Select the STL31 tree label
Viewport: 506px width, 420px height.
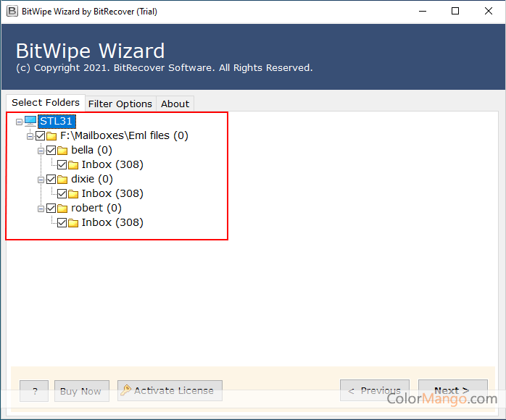(57, 122)
